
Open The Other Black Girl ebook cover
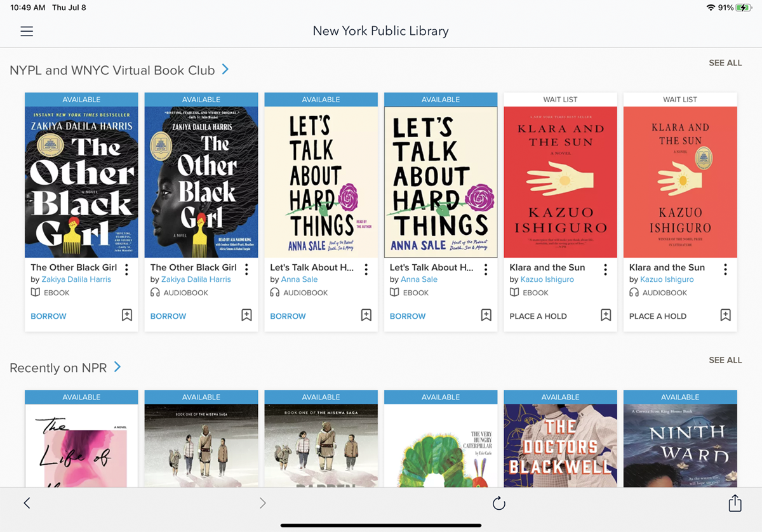(82, 182)
